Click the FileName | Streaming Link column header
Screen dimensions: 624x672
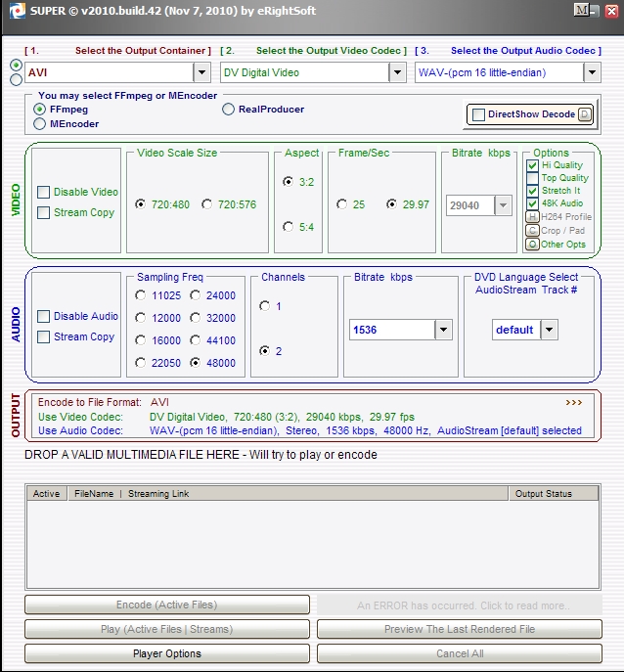(288, 494)
